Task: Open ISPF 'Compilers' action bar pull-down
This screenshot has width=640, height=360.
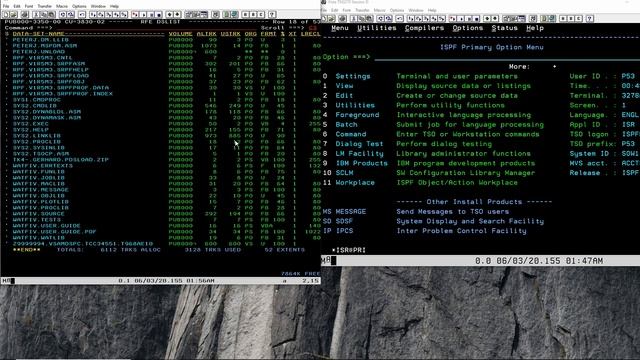Action: pyautogui.click(x=424, y=28)
